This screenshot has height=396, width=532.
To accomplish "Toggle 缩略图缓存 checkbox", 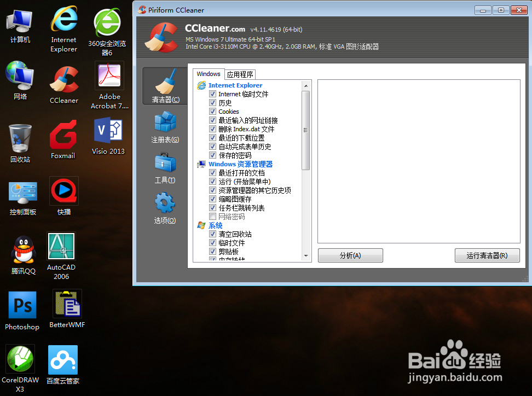I will (213, 199).
